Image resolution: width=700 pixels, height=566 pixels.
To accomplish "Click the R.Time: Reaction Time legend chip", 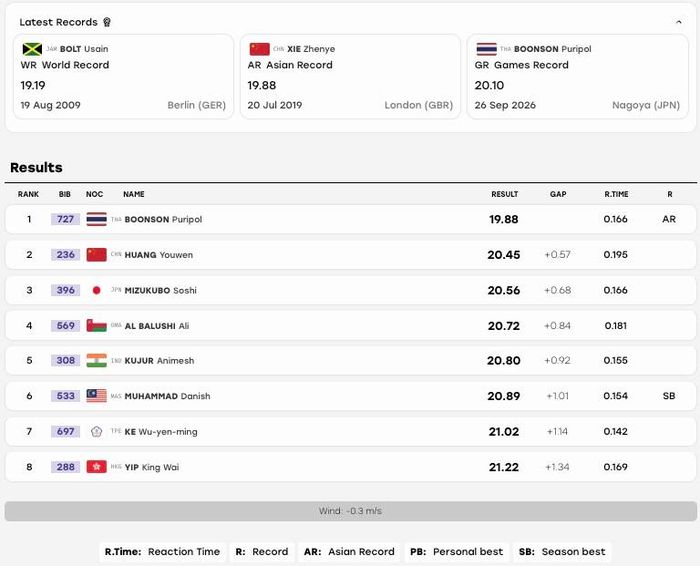I will (x=162, y=552).
